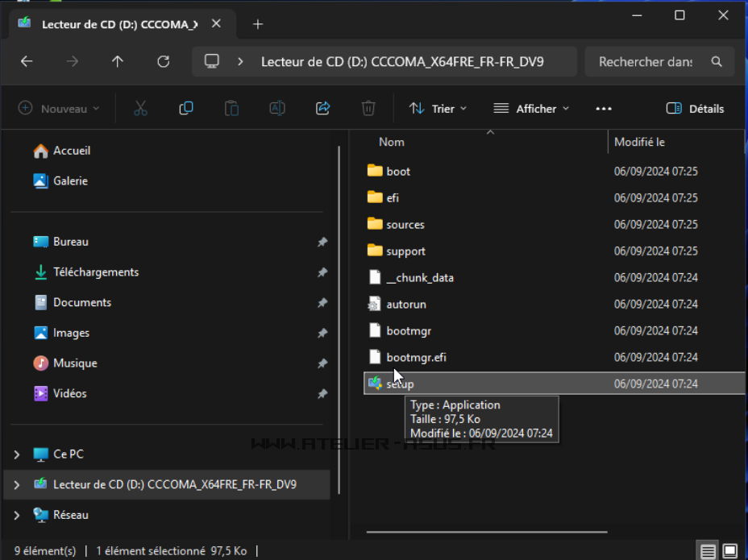Click the horizontal scrollbar in file list

click(487, 532)
